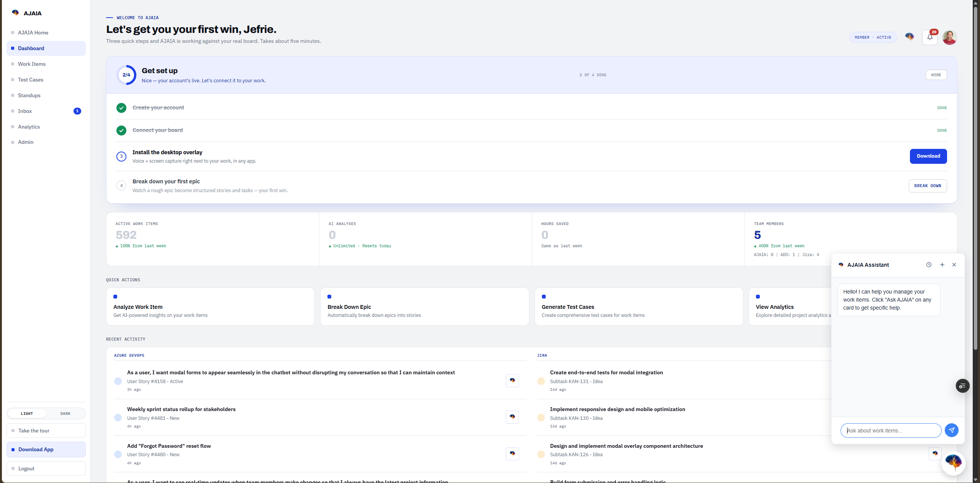This screenshot has height=483, width=980.
Task: Open Inbox in sidebar
Action: tap(46, 111)
